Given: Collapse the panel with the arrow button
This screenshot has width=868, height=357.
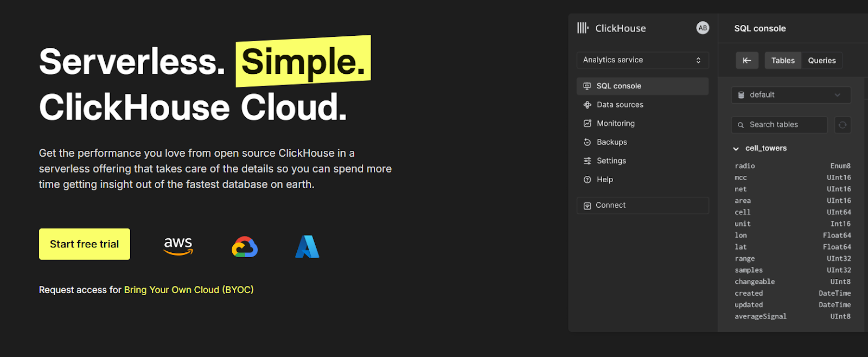Looking at the screenshot, I should pyautogui.click(x=747, y=60).
